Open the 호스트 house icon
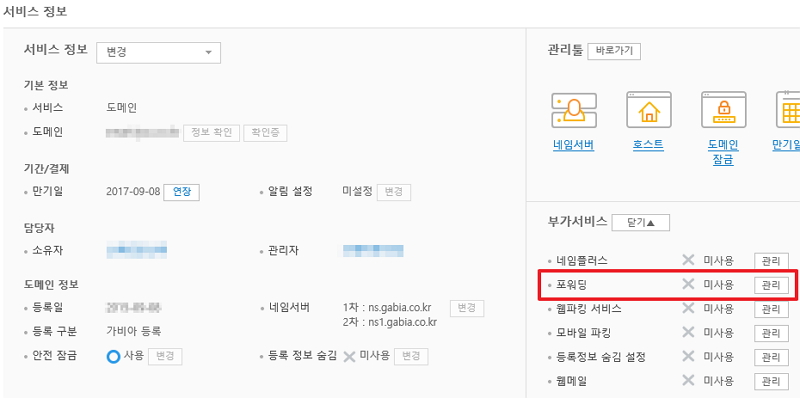This screenshot has width=800, height=398. coord(648,110)
